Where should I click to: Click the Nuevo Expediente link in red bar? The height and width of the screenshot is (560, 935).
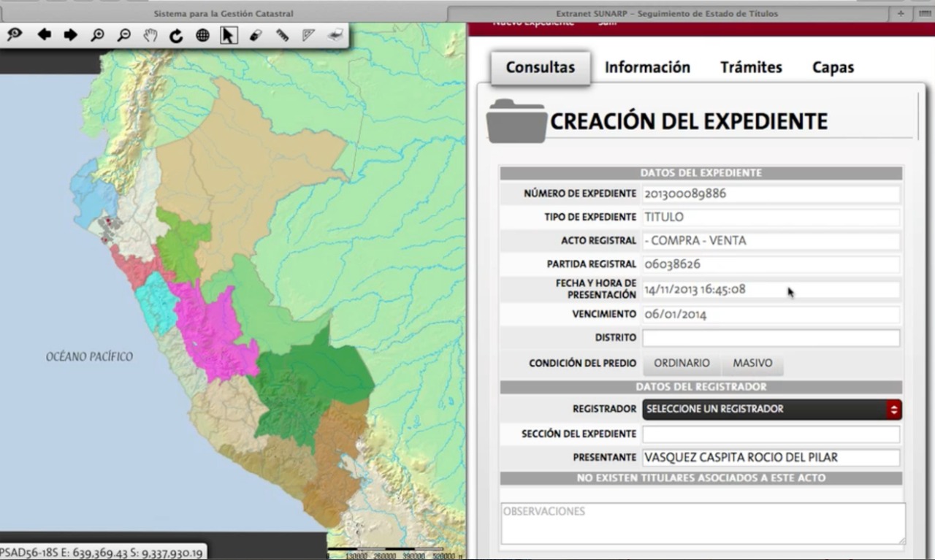click(x=533, y=23)
